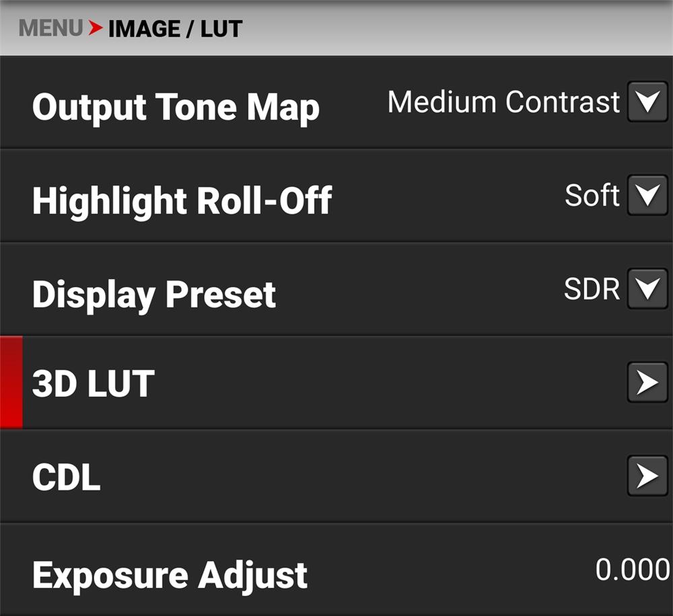The width and height of the screenshot is (673, 616).
Task: Click the red selection marker beside 3D LUT
Action: coord(11,383)
